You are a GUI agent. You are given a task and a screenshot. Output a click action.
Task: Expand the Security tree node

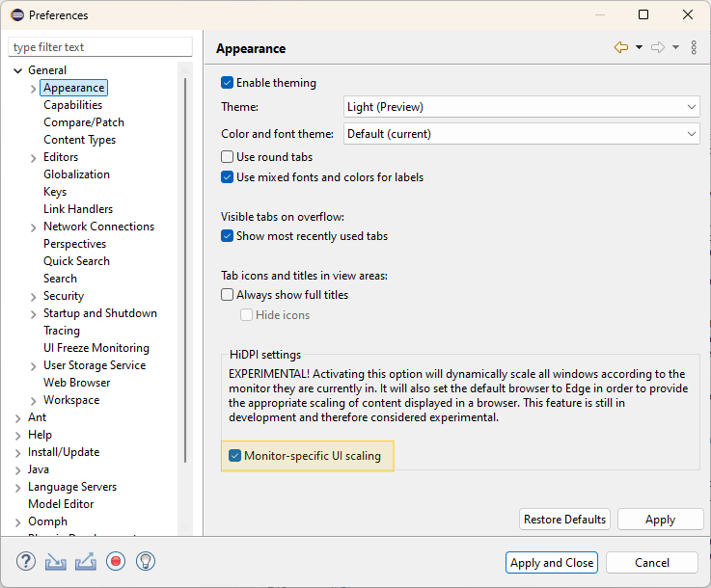coord(33,297)
